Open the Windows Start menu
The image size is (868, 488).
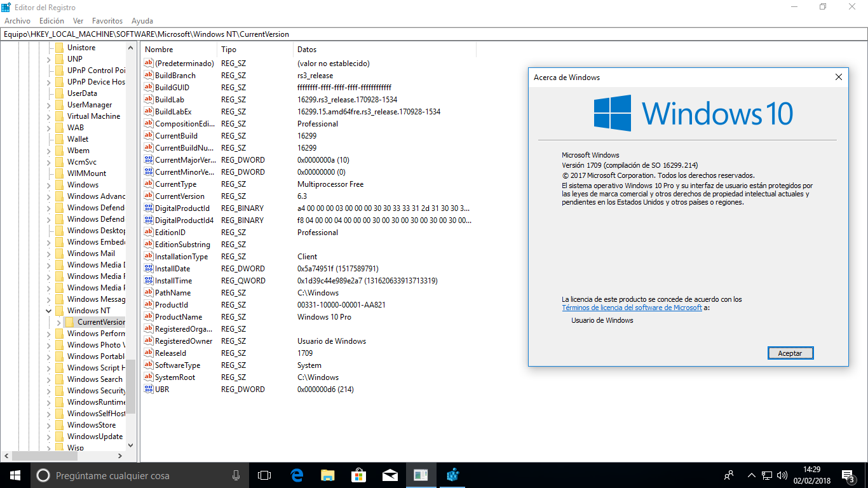pos(15,475)
